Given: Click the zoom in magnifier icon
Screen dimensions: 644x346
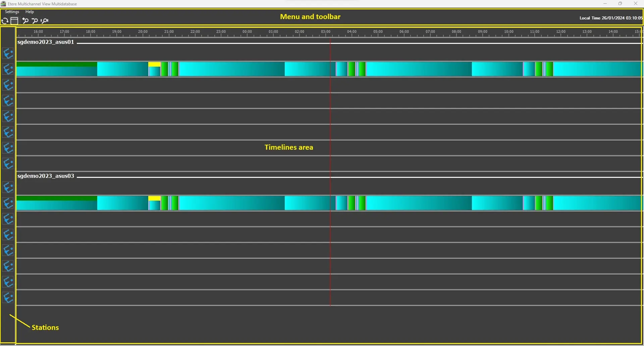Looking at the screenshot, I should pos(25,21).
